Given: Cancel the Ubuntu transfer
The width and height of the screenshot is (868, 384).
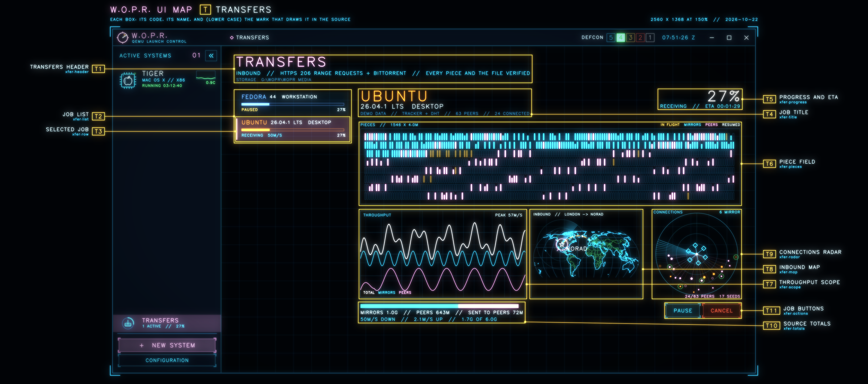Looking at the screenshot, I should [721, 310].
